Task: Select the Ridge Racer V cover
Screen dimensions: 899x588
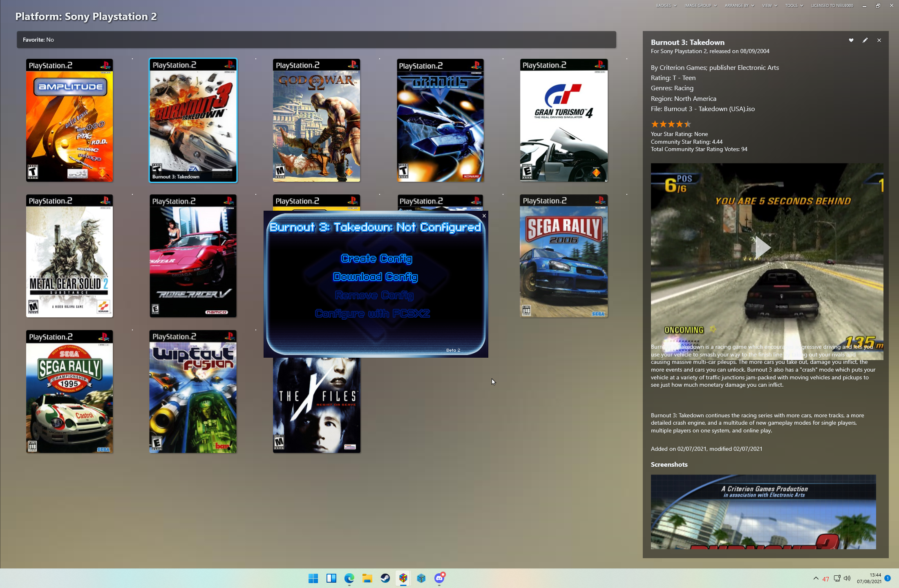Action: click(x=193, y=256)
